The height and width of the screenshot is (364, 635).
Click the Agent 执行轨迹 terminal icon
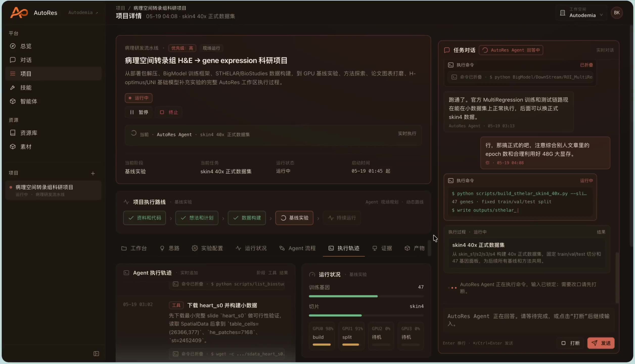coord(126,273)
